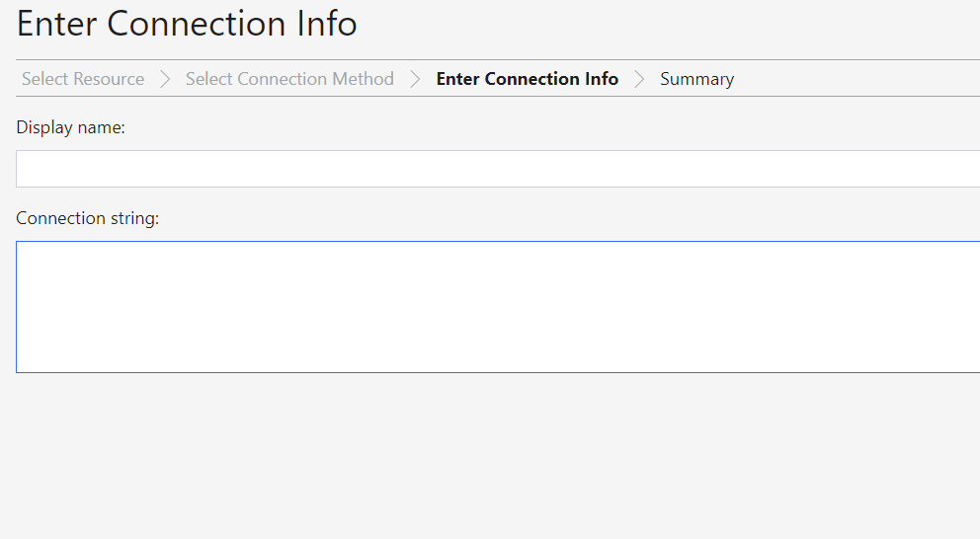Click the bold Enter Connection Info step
Viewport: 980px width, 539px height.
[x=527, y=79]
